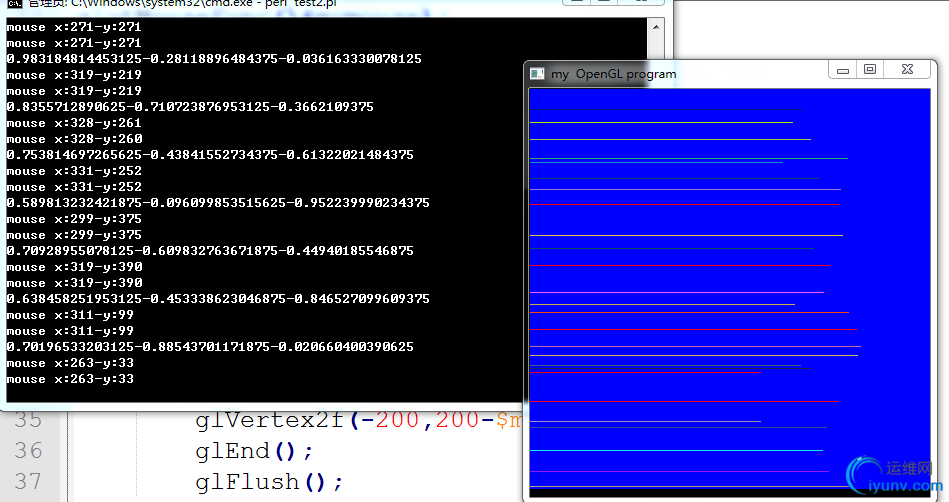Click line number 37 in editor gutter

coord(28,481)
